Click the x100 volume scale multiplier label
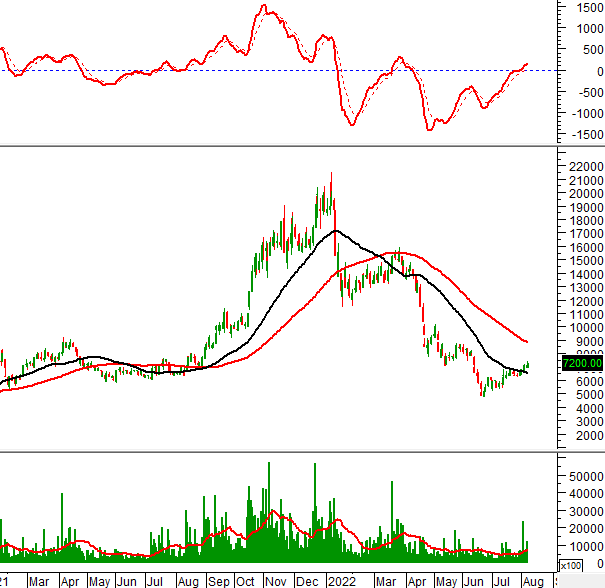The width and height of the screenshot is (605, 588). tap(571, 566)
